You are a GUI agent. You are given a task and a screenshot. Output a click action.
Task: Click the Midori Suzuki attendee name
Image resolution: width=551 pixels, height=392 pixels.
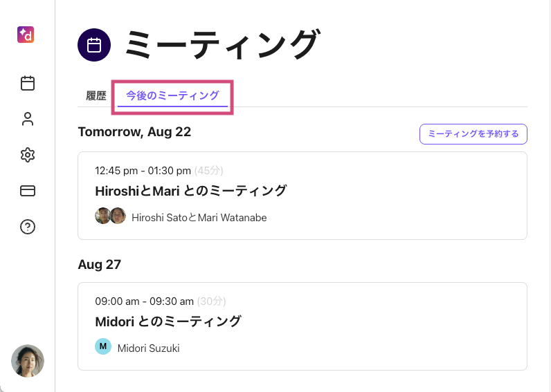click(148, 348)
